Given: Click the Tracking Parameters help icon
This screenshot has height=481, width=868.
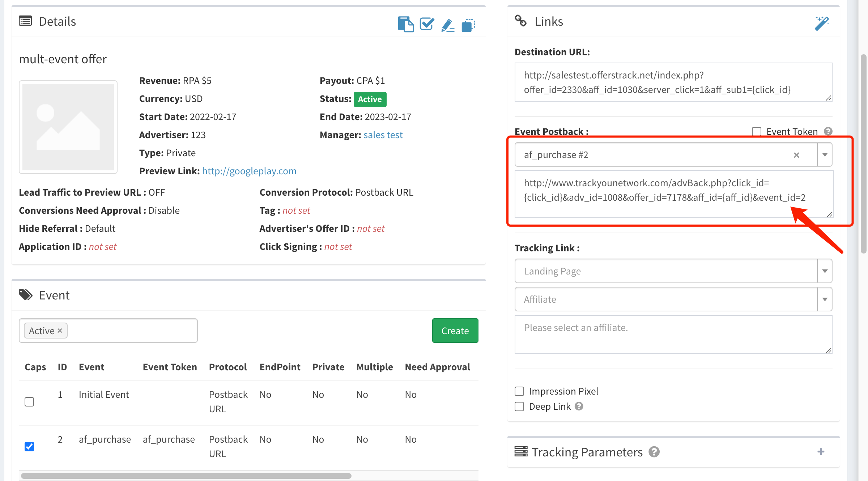Looking at the screenshot, I should [x=654, y=452].
